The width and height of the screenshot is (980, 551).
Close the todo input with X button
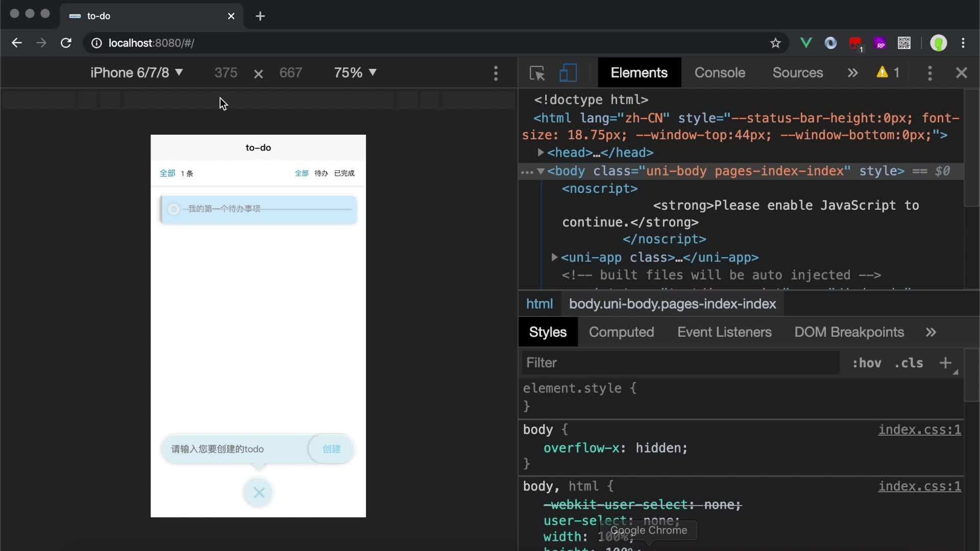259,492
